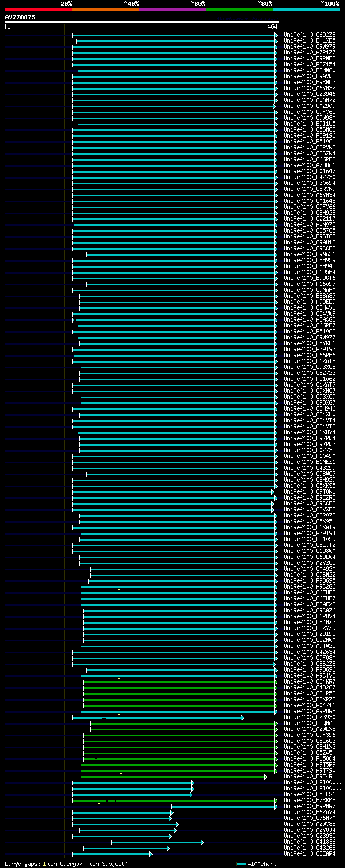Open hit UniRef100_B9RWB8
The height and width of the screenshot is (868, 345).
[309, 58]
